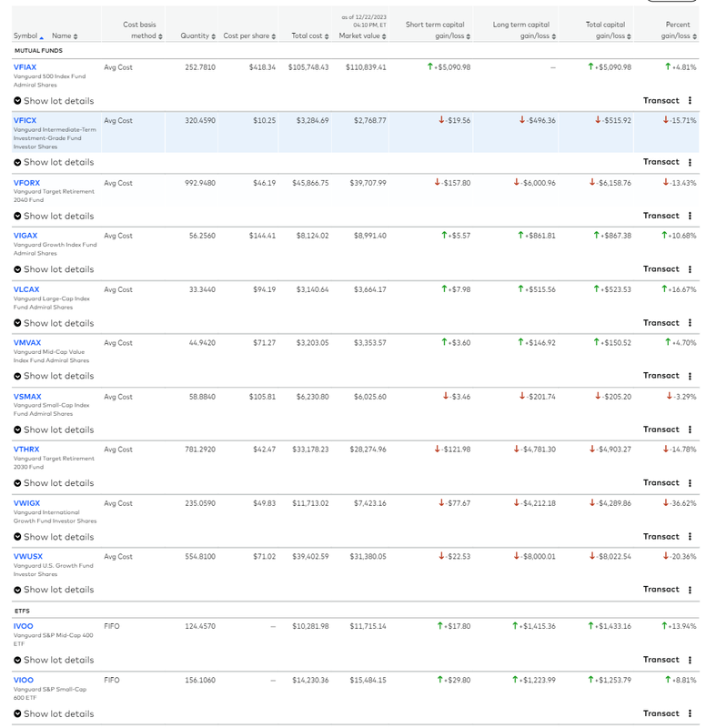Sort by Cost per share
The width and height of the screenshot is (706, 728).
(x=249, y=35)
